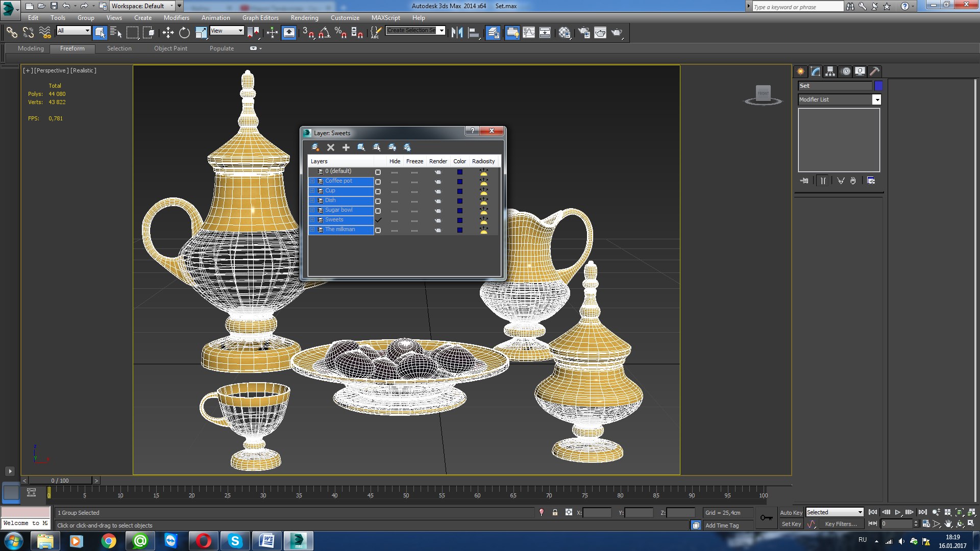Make Dish the current layer
The height and width of the screenshot is (551, 980).
click(378, 201)
